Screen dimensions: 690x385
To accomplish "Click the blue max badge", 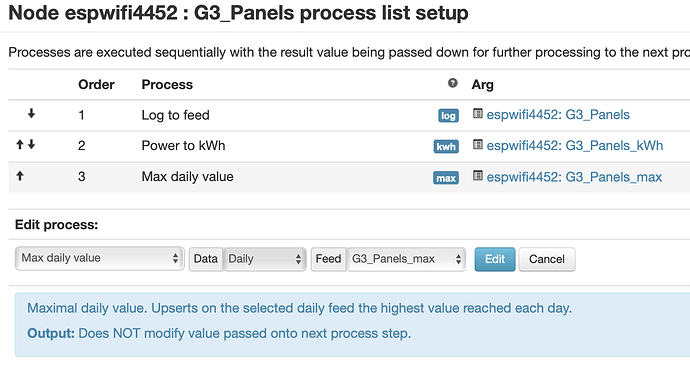I will pyautogui.click(x=446, y=178).
